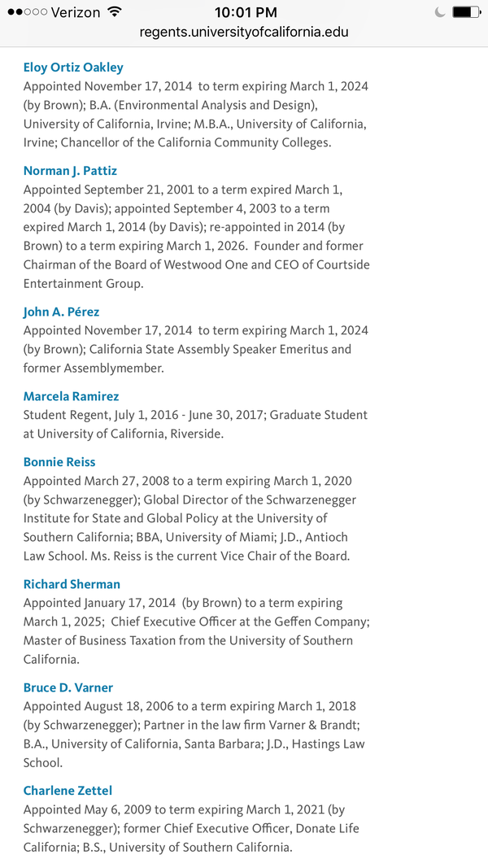The width and height of the screenshot is (488, 868).
Task: View Richard Sherman's regent profile
Action: pos(72,584)
